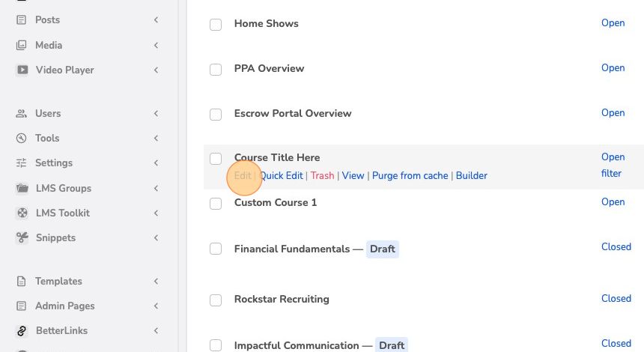Click the Posts sidebar icon

click(x=21, y=19)
